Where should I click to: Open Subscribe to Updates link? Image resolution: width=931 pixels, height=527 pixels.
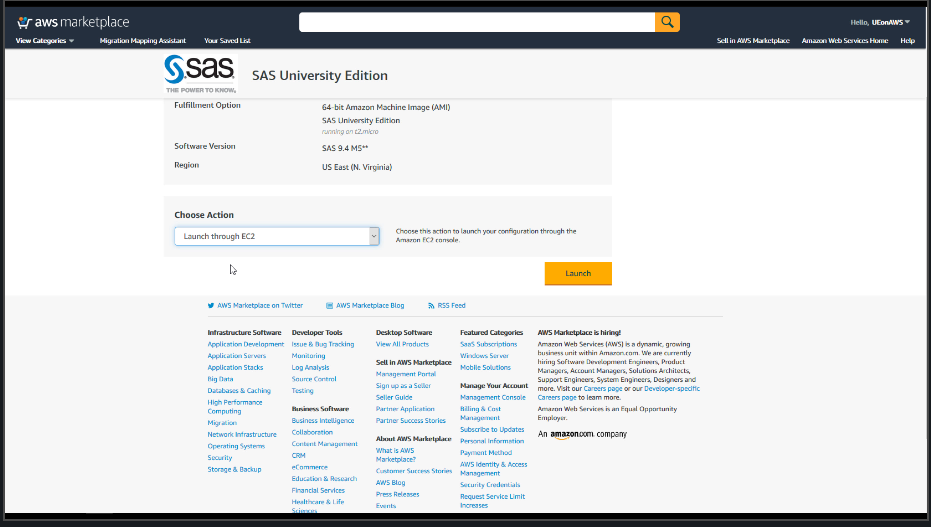(x=492, y=430)
